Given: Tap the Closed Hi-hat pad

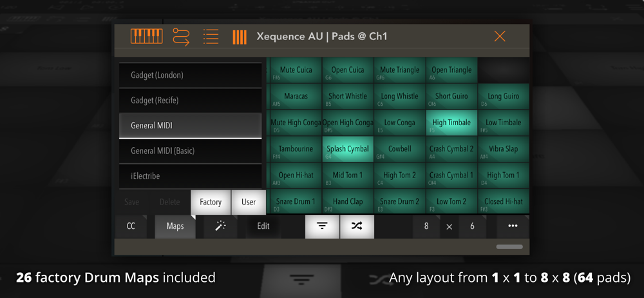Looking at the screenshot, I should point(503,201).
